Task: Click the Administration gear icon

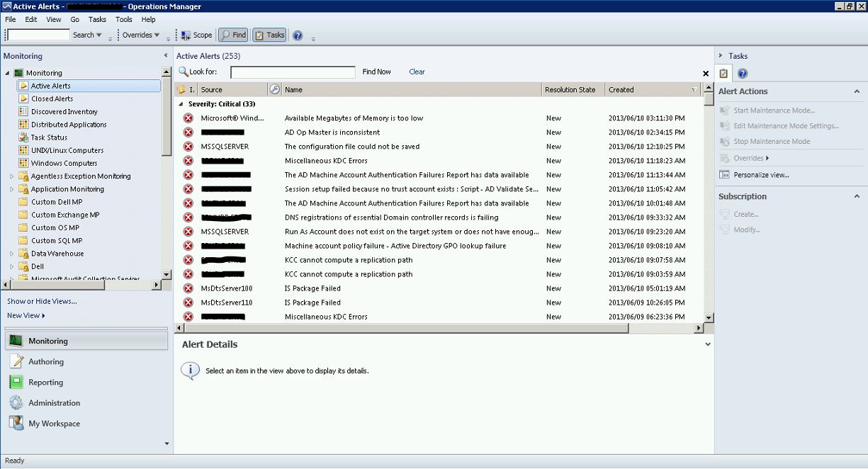Action: 16,402
